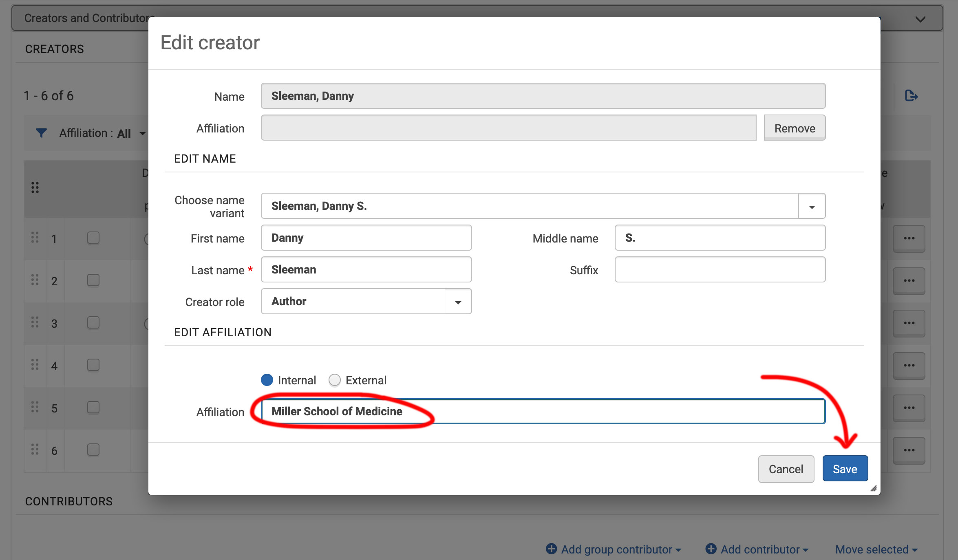Grab the drag handle for row 5
This screenshot has width=958, height=560.
35,407
